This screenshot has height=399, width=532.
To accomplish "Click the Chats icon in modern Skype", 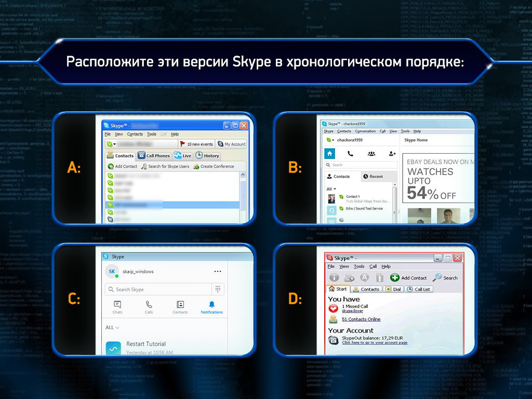I will [117, 305].
